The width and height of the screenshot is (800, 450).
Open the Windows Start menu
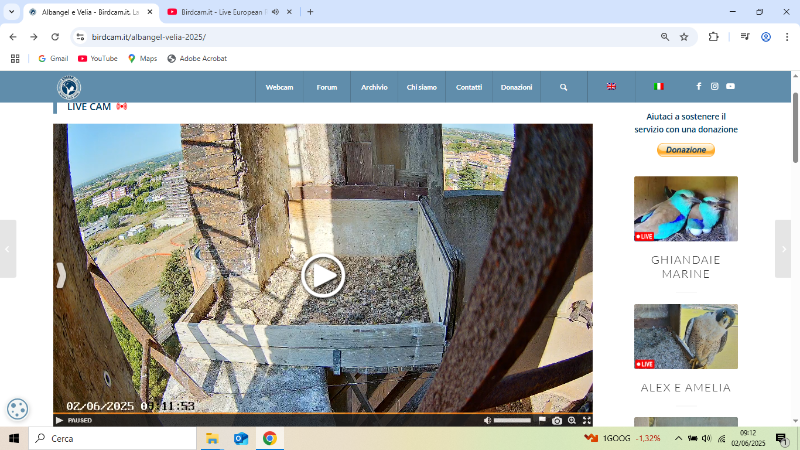[14, 438]
